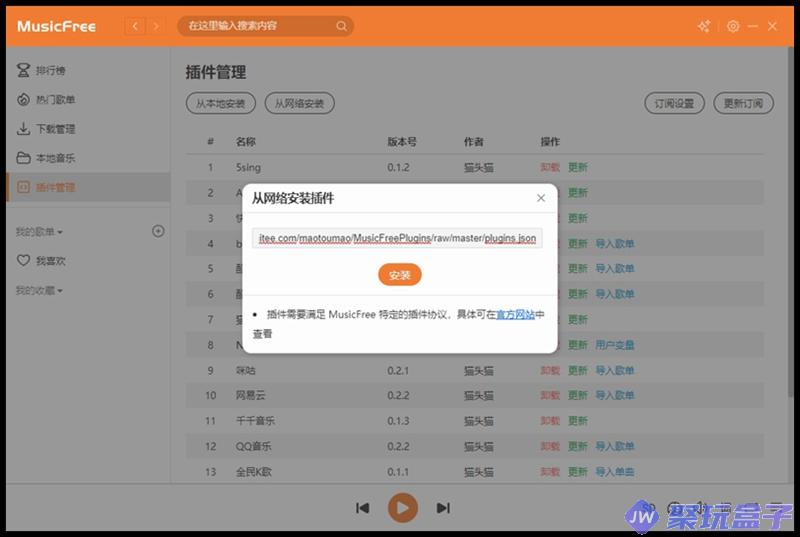This screenshot has height=537, width=800.
Task: Select 插件管理 in sidebar
Action: 88,187
